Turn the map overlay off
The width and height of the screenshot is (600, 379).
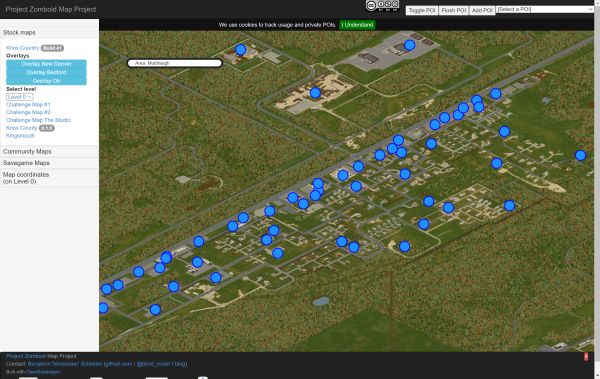coord(46,81)
